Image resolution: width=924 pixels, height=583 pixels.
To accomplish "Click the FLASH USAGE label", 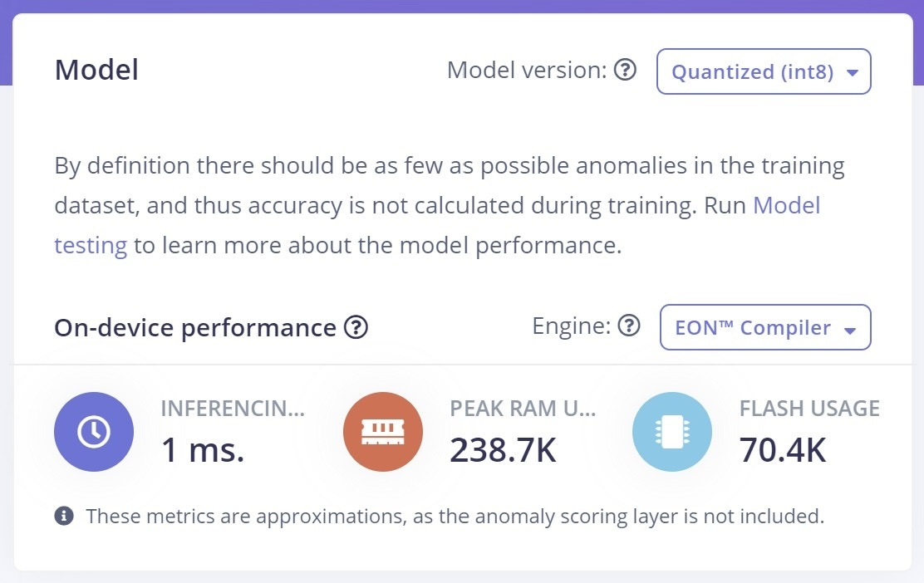I will 809,408.
